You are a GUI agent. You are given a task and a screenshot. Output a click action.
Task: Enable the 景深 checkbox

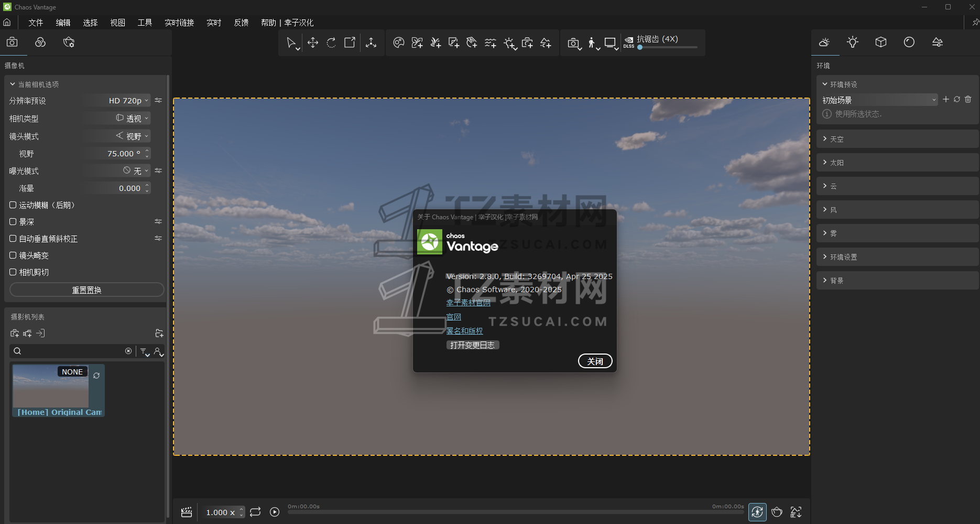click(x=13, y=222)
